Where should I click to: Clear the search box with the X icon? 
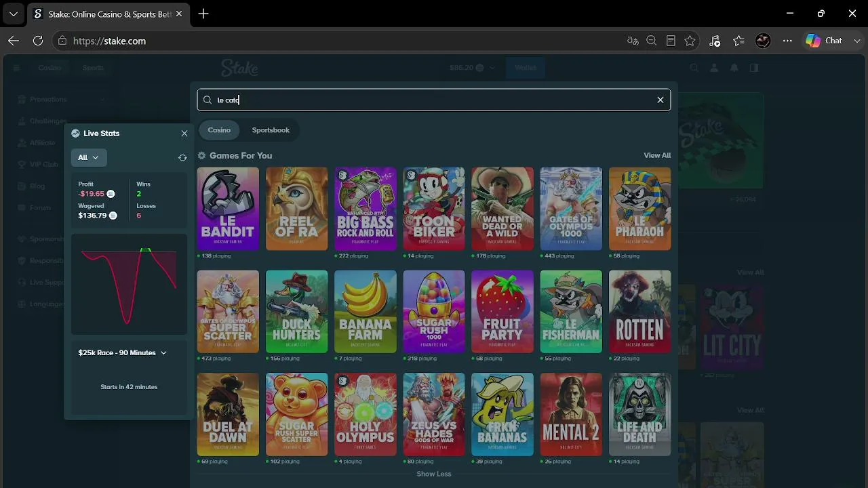point(660,100)
